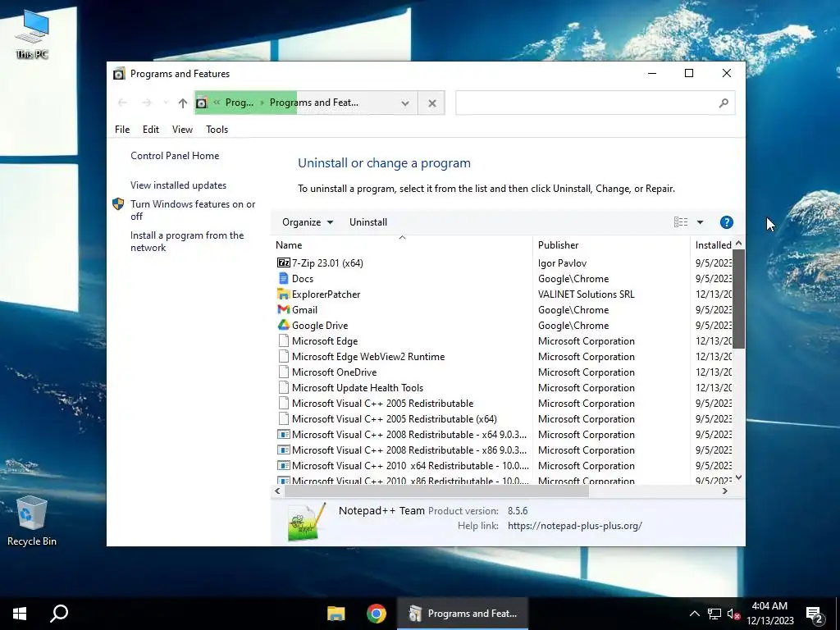Screen dimensions: 840x630
Task: Click the Google Drive icon
Action: (283, 325)
